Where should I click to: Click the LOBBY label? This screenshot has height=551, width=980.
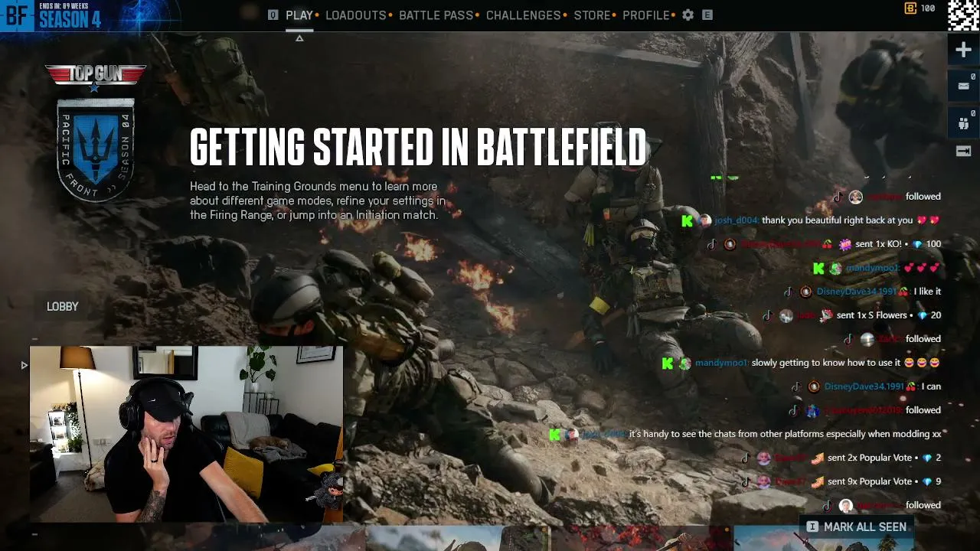(x=63, y=306)
